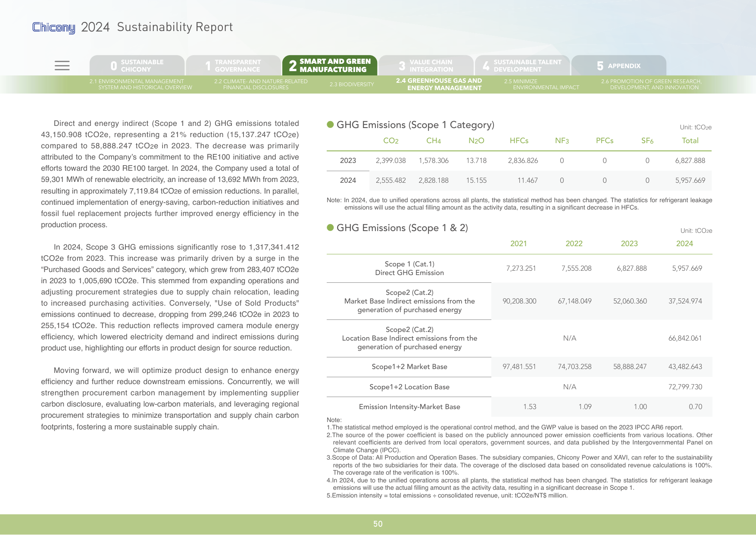Go to 2.6 Promotion of Green Research section
This screenshot has width=756, height=535.
[x=651, y=84]
